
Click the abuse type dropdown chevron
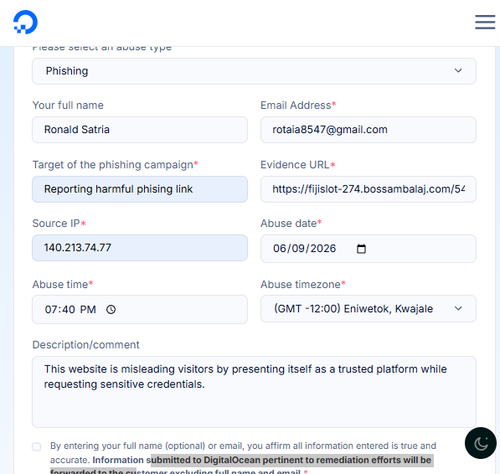coord(458,71)
